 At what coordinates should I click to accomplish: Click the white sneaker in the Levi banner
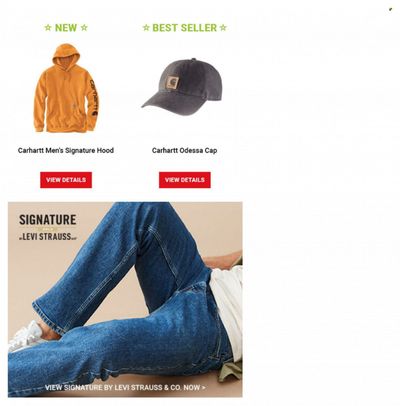[x=25, y=336]
